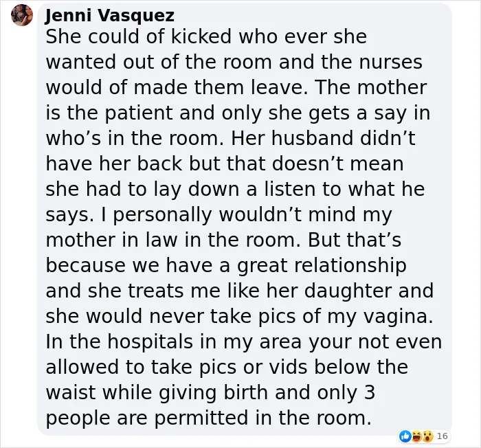The width and height of the screenshot is (481, 448).
Task: Click the word "daughter" in the comment
Action: point(348,291)
